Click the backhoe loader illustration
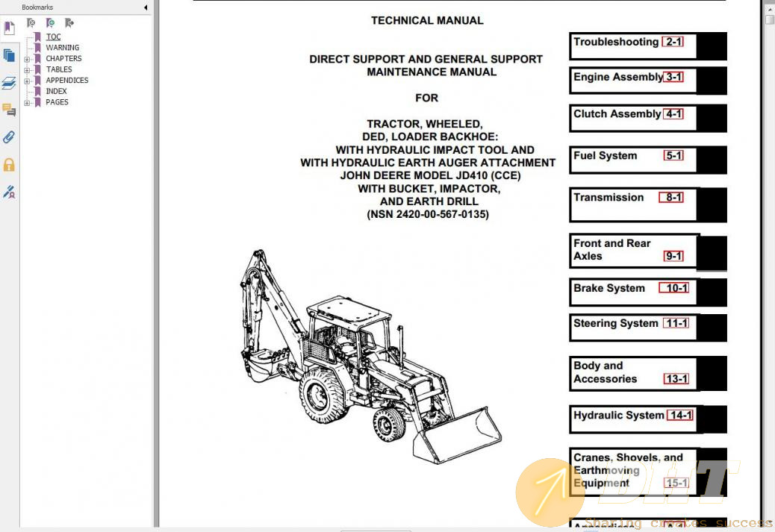Viewport: 775px width, 532px height. click(370, 356)
